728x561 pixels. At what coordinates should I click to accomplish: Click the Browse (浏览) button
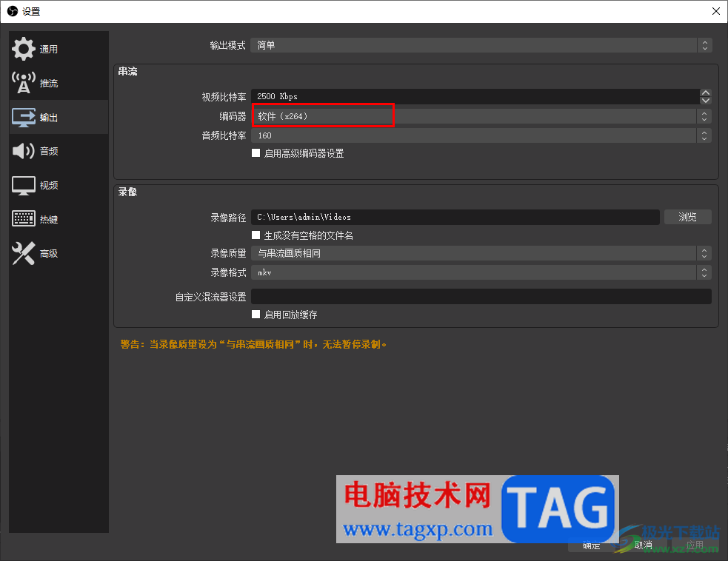[687, 217]
